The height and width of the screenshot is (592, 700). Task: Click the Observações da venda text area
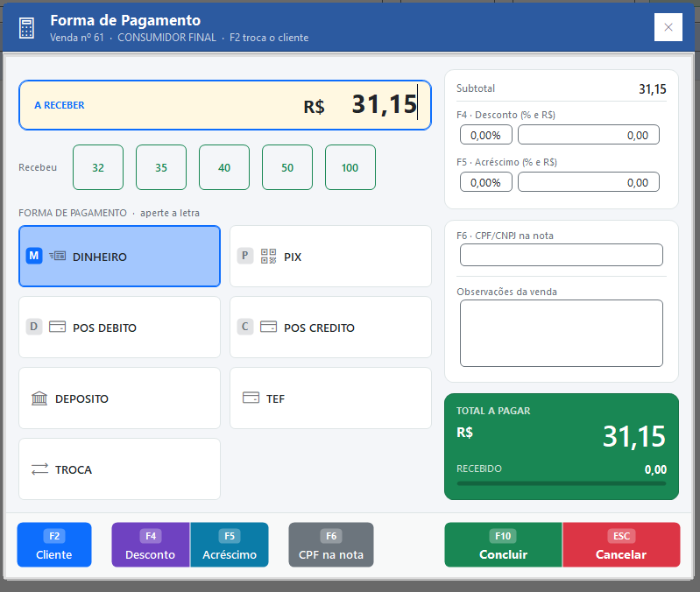coord(562,334)
